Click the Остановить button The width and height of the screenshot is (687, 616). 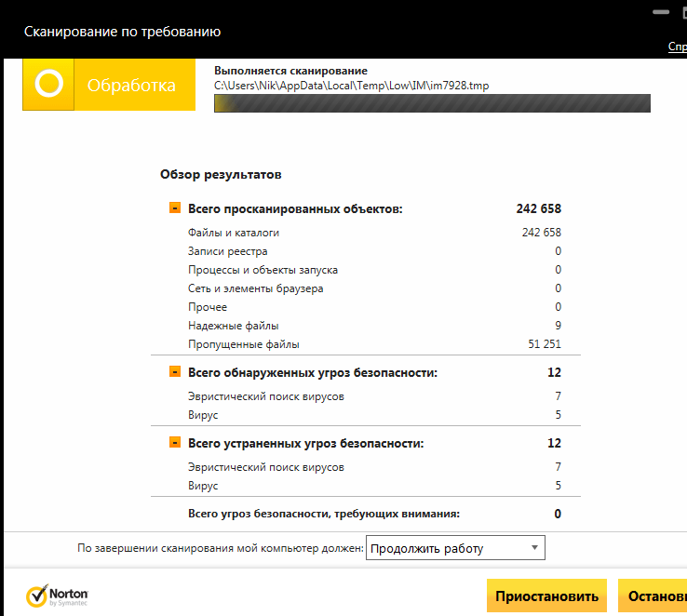pos(653,596)
